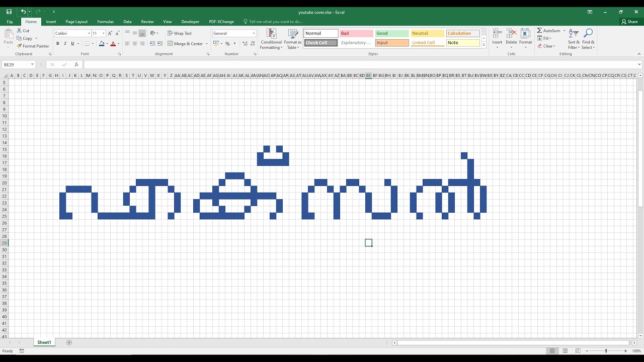Image resolution: width=644 pixels, height=362 pixels.
Task: Toggle Wrap Text
Action: coord(180,33)
